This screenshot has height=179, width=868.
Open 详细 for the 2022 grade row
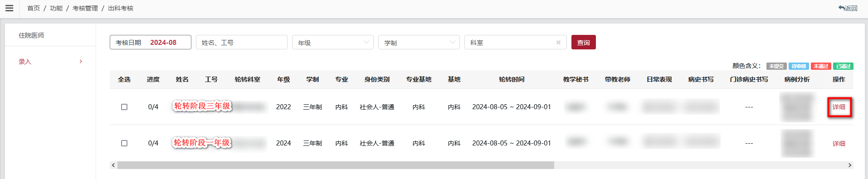(839, 107)
